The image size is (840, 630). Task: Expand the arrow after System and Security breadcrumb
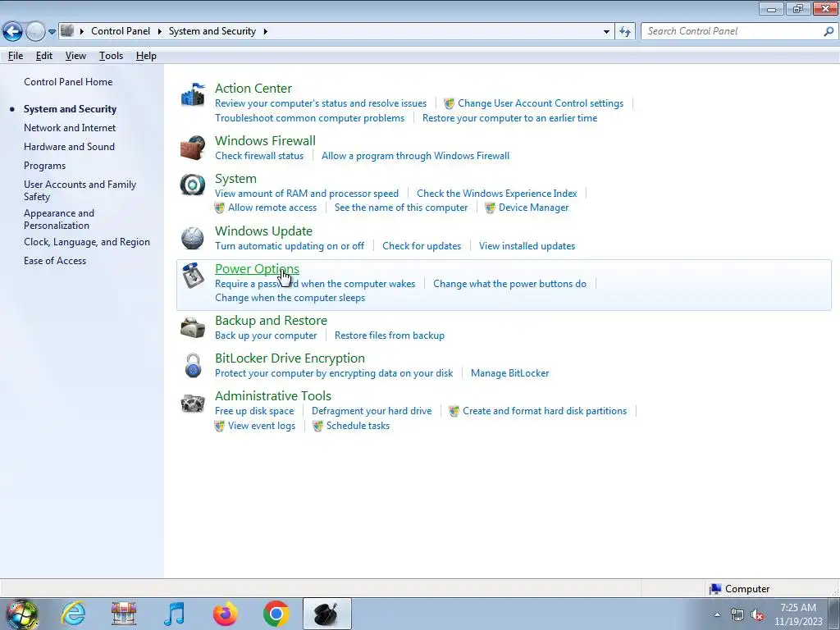(x=265, y=32)
